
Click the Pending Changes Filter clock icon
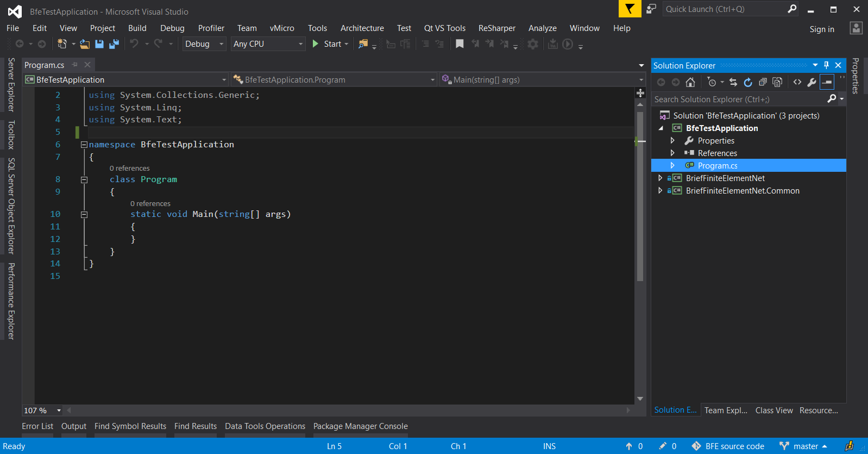pos(712,82)
